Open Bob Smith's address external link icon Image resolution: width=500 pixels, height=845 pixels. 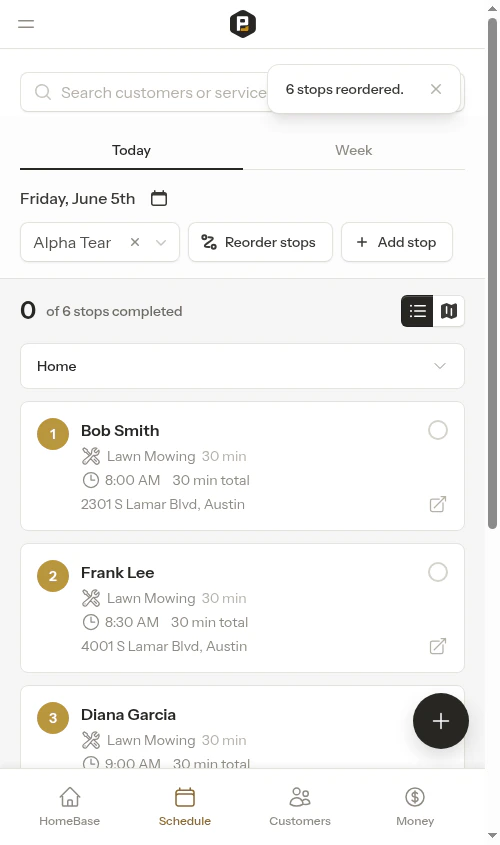[438, 504]
